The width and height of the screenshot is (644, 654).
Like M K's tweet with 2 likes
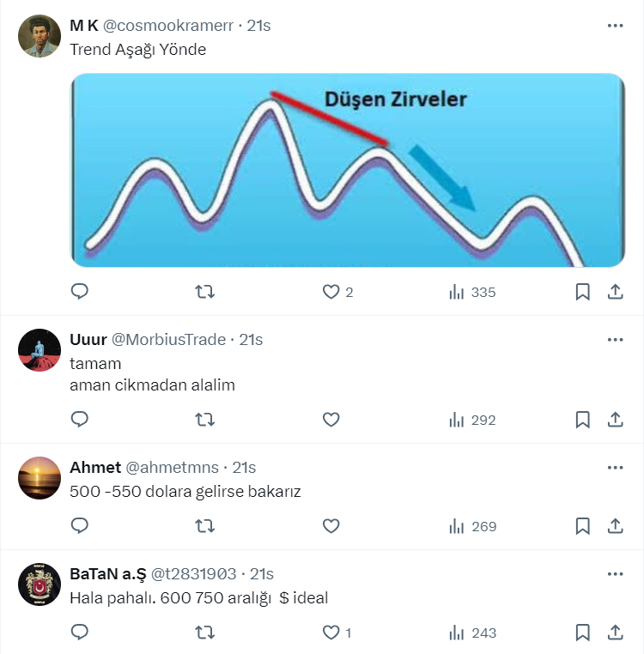(331, 292)
